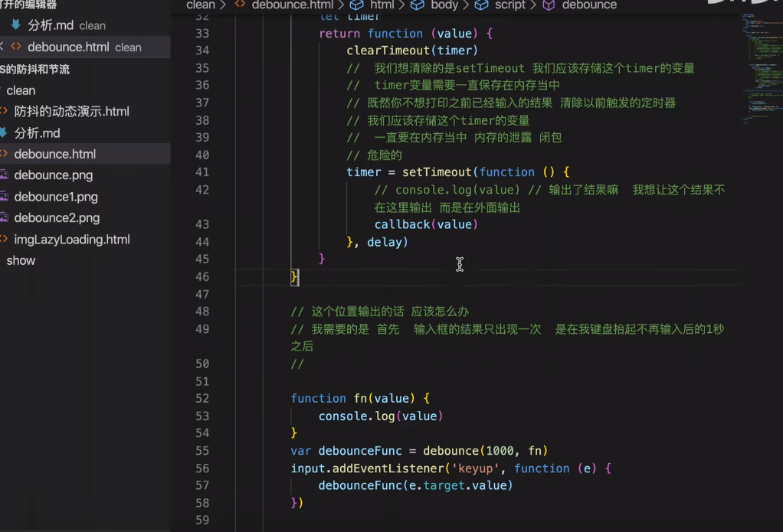
Task: Click line number 52 in the editor gutter
Action: click(x=201, y=398)
